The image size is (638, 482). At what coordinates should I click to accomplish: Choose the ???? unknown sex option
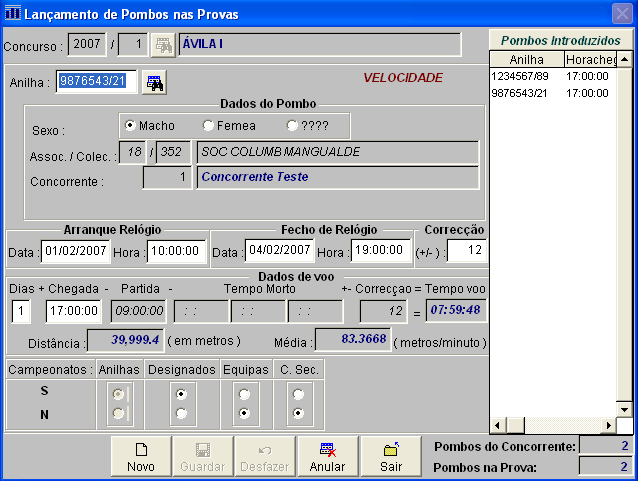pyautogui.click(x=292, y=126)
